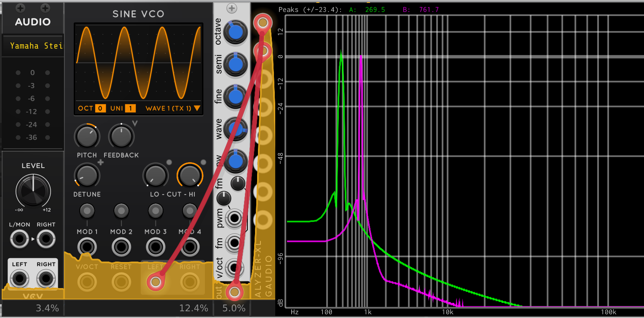Viewport: 644px width, 318px height.
Task: Open the WAVE 1 (TX 1) waveform dropdown
Action: pos(173,108)
